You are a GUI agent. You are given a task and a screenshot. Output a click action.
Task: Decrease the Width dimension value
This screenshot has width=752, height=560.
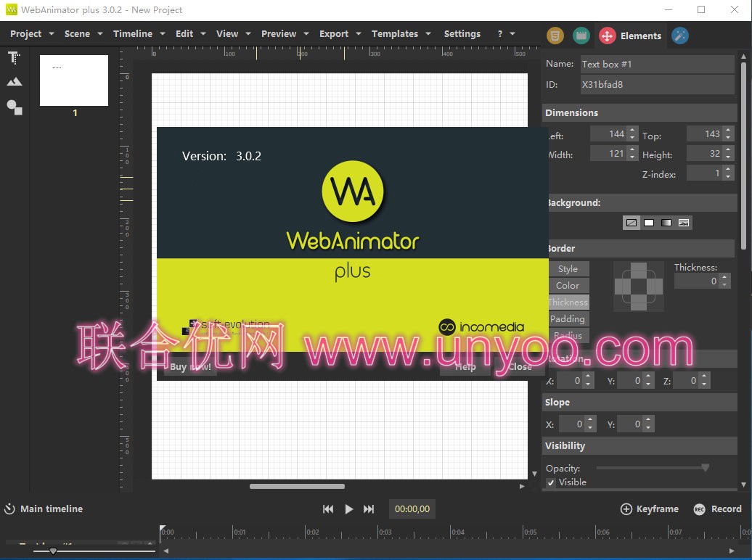click(632, 157)
